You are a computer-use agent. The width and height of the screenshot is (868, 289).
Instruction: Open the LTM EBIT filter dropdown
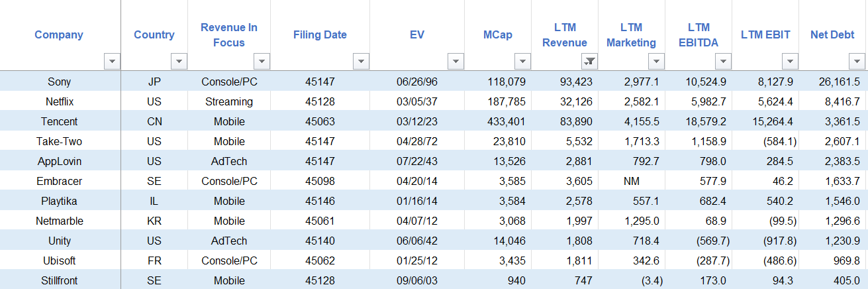pyautogui.click(x=790, y=62)
